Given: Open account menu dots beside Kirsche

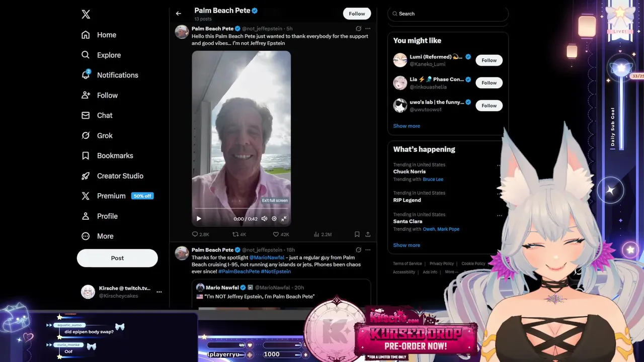Looking at the screenshot, I should [159, 292].
